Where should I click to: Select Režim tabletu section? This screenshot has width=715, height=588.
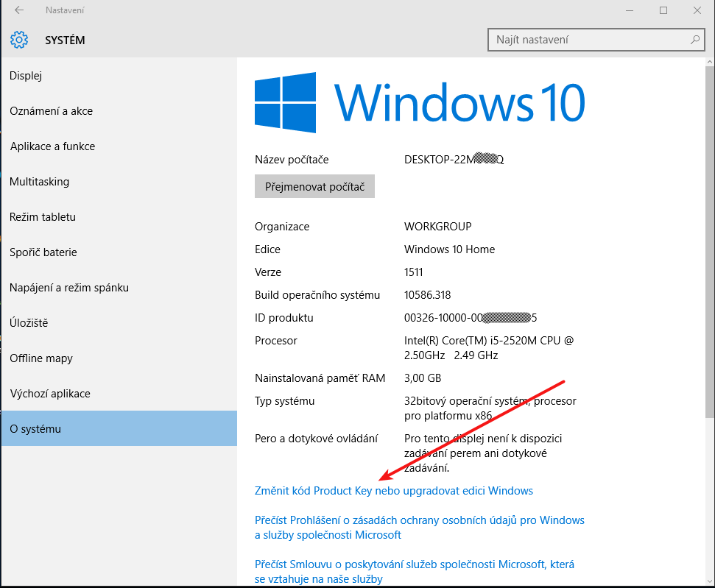coord(43,217)
